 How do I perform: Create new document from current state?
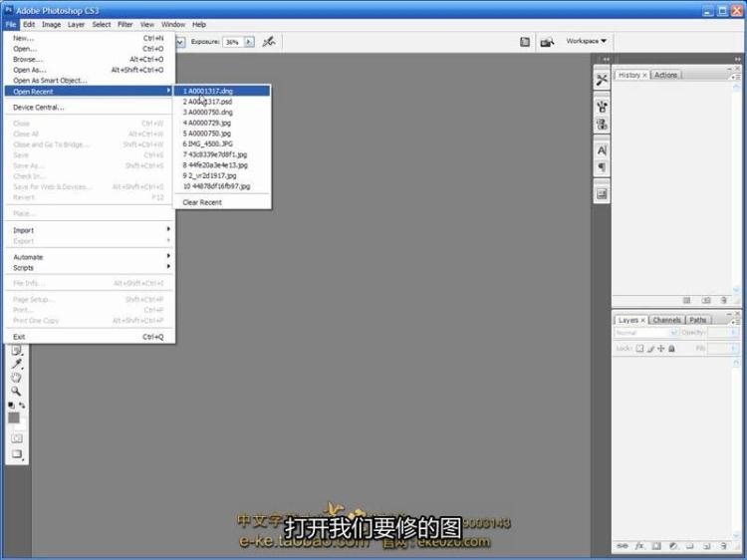(686, 300)
